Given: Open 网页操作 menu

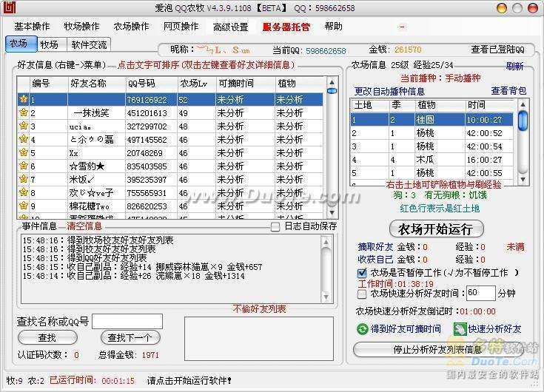Looking at the screenshot, I should coord(181,27).
